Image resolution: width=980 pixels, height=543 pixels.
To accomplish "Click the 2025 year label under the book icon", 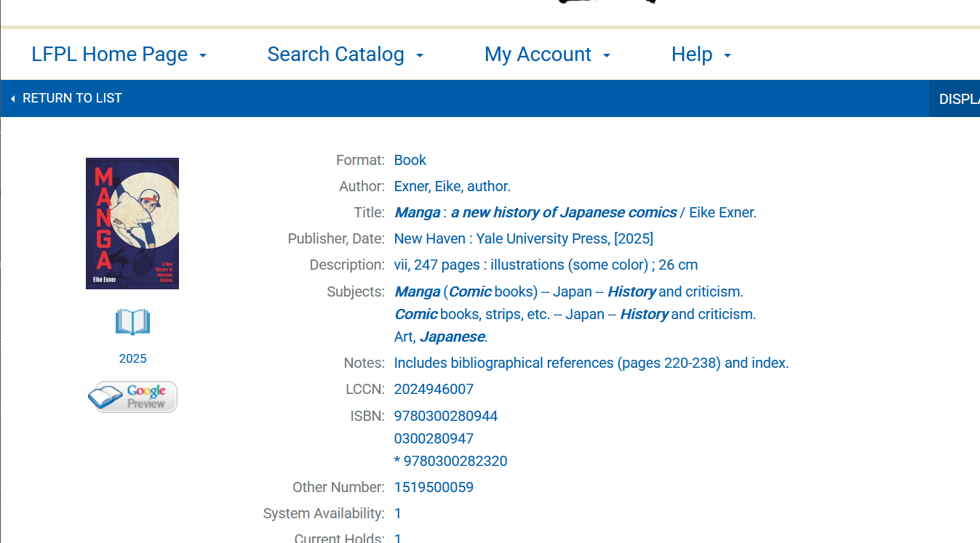I will [x=132, y=358].
